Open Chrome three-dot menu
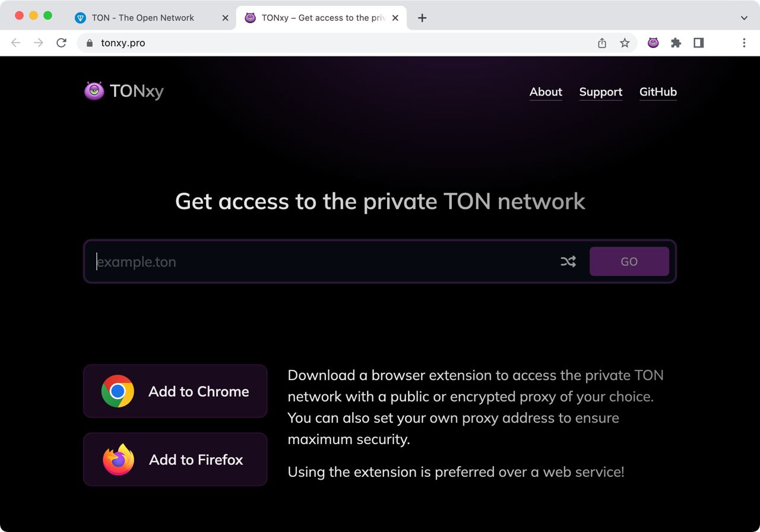Image resolution: width=760 pixels, height=532 pixels. (744, 43)
